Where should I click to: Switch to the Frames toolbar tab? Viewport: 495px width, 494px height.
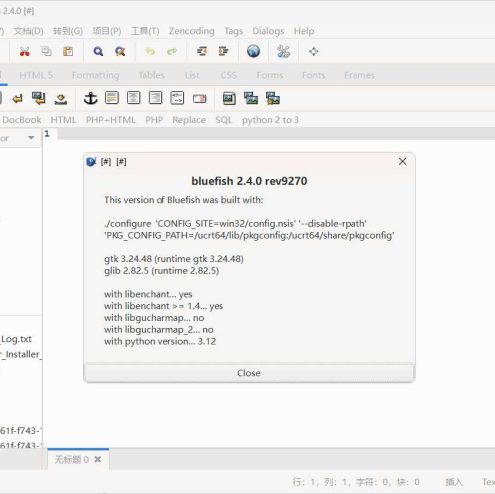point(359,75)
